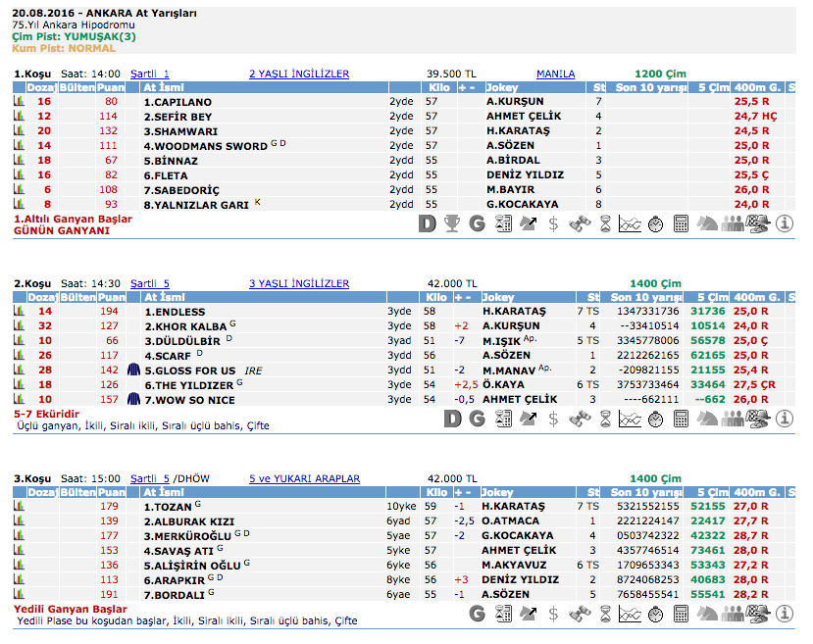813x644 pixels.
Task: Click the crowd icon in race 1
Action: pyautogui.click(x=732, y=224)
